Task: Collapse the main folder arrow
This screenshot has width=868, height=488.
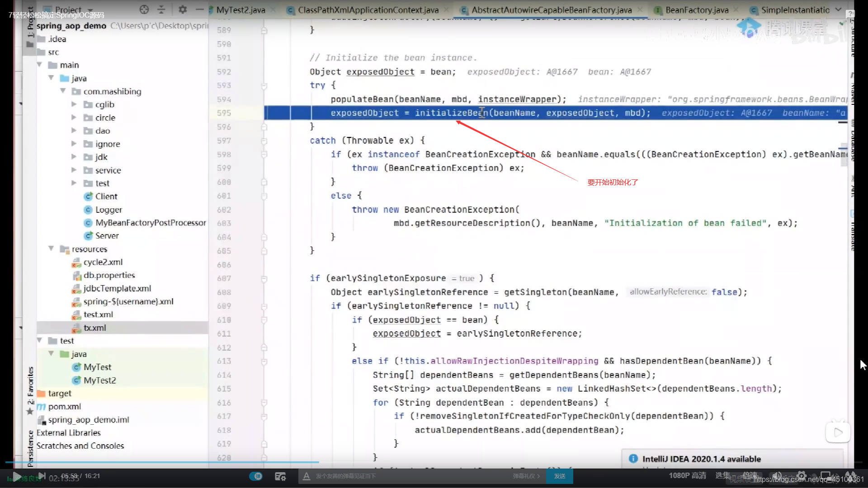Action: tap(39, 65)
